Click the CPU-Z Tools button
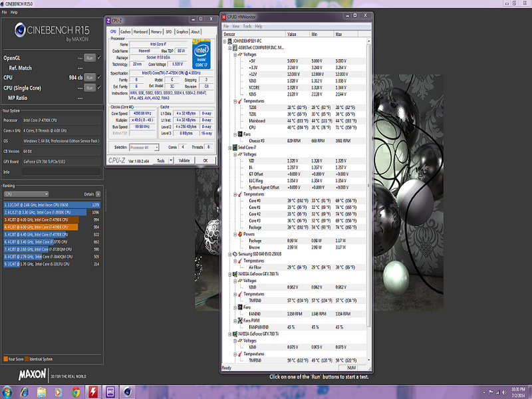 coord(161,160)
